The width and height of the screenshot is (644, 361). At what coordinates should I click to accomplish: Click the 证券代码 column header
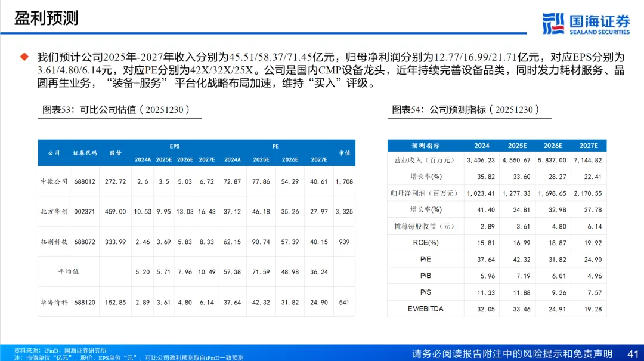click(x=85, y=153)
